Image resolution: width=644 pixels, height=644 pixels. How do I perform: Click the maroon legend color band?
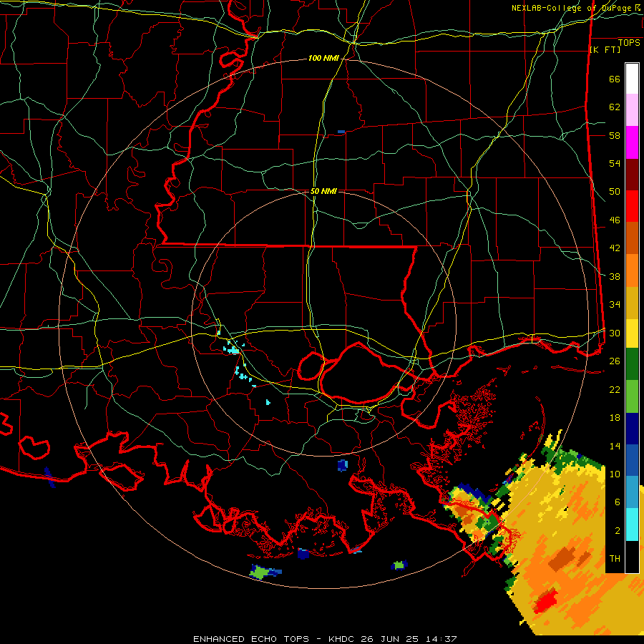(x=632, y=175)
